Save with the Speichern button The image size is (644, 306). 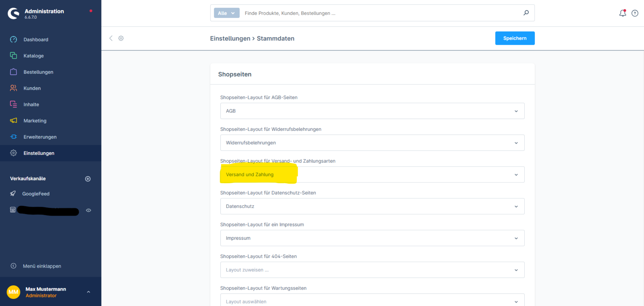point(515,38)
